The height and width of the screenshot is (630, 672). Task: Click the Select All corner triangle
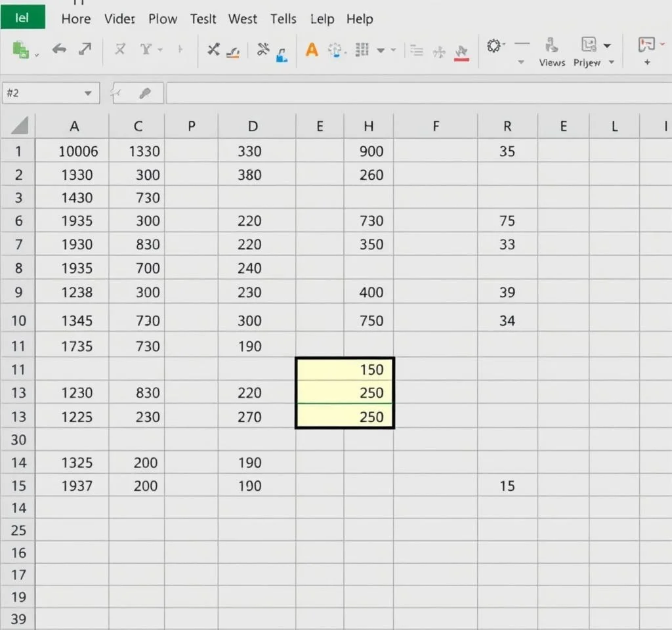(x=20, y=125)
